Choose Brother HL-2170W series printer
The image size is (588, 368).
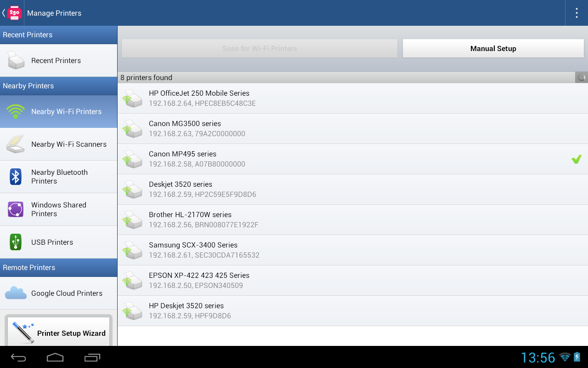(x=353, y=220)
